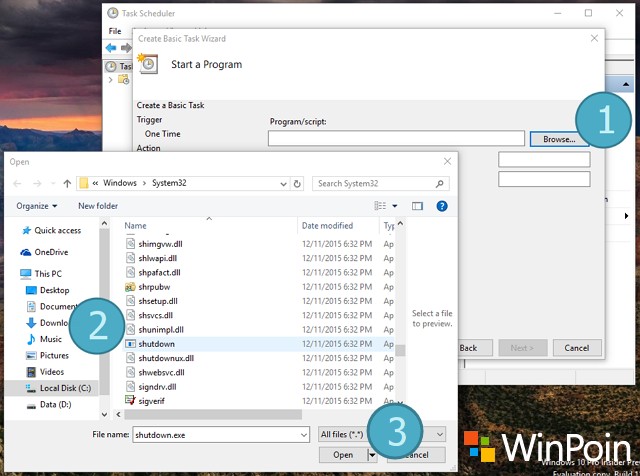Click the shsetup.dll file icon
Screen dimensions: 640x476
[x=130, y=301]
